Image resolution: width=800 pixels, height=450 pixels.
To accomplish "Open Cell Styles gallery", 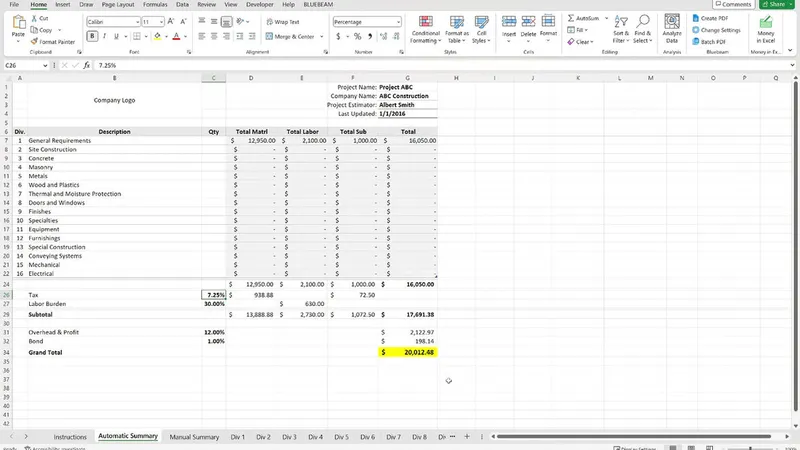I will pos(481,29).
